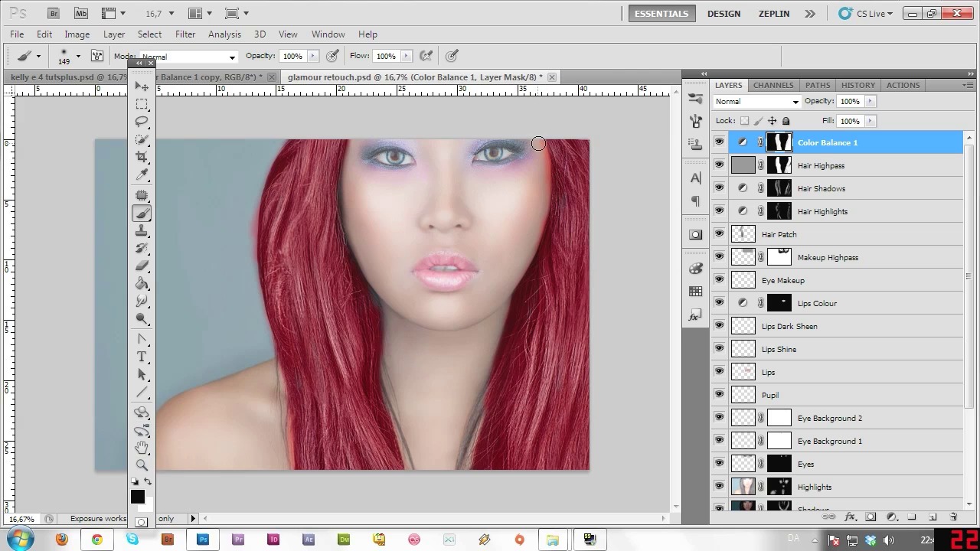The image size is (980, 551).
Task: Select the Clone Stamp tool
Action: 142,230
